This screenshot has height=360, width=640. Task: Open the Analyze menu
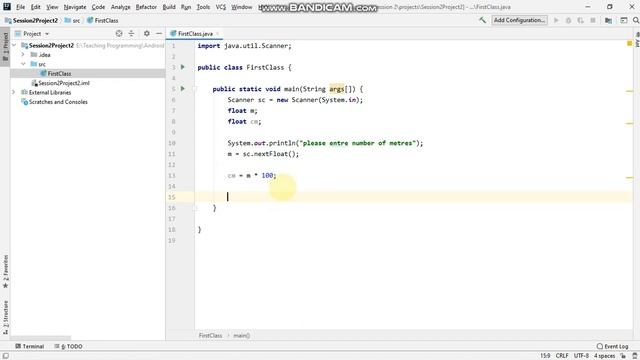pos(120,7)
